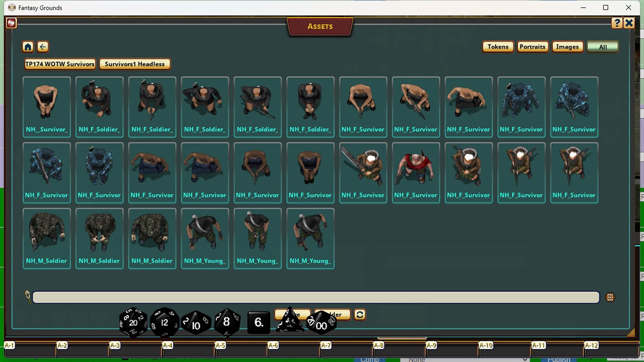The width and height of the screenshot is (644, 362).
Task: Select the A-12 hotkey tab
Action: click(592, 345)
